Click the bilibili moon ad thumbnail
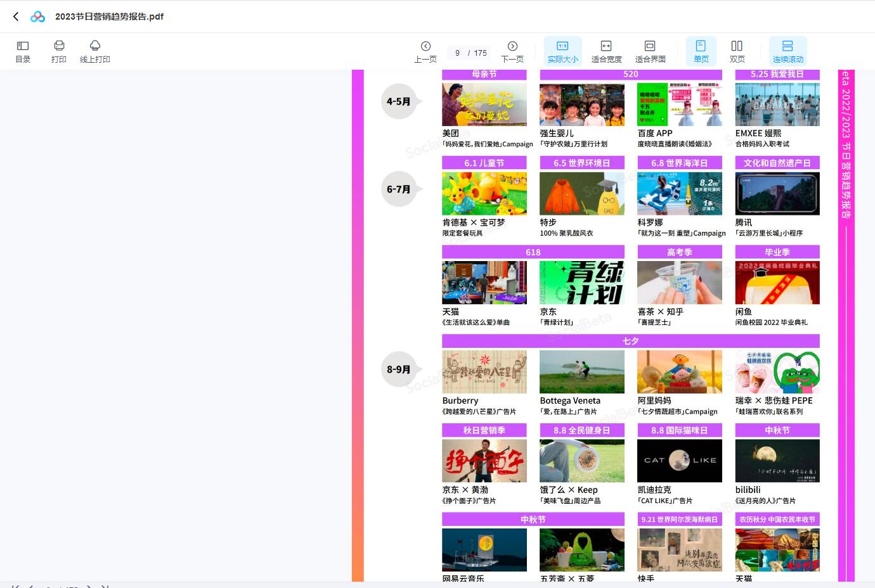Viewport: 875px width, 588px height. (x=777, y=461)
